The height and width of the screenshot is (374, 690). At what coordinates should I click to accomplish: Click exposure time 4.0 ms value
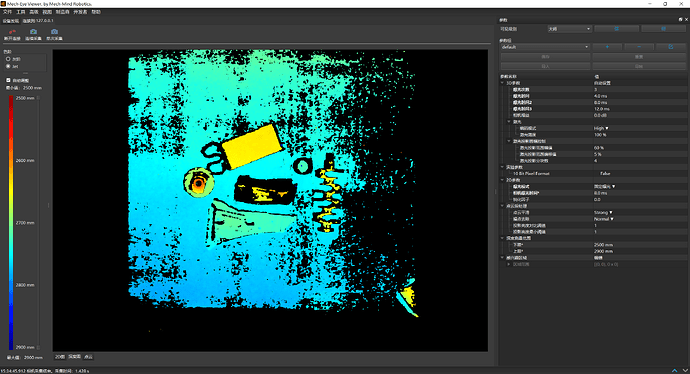[x=601, y=95]
